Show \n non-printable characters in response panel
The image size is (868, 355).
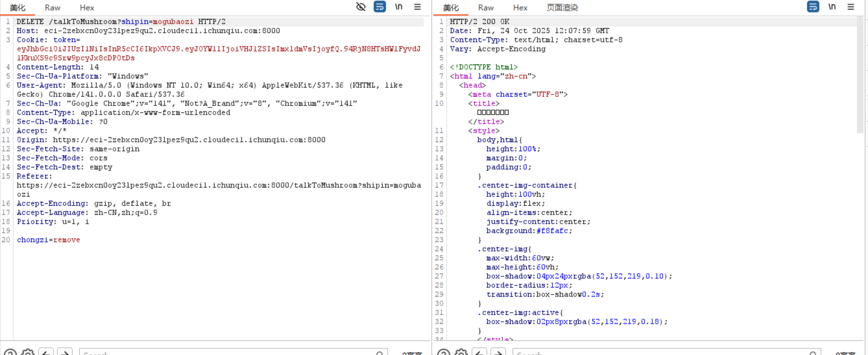832,7
